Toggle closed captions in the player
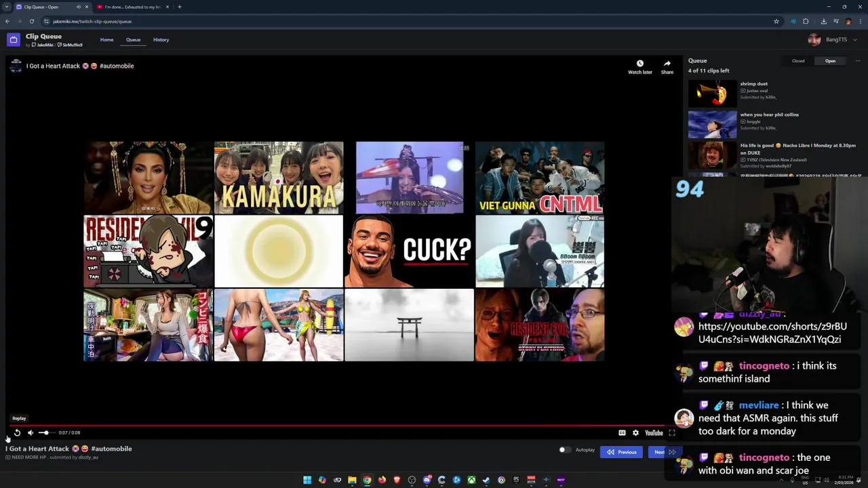This screenshot has width=868, height=488. point(622,432)
